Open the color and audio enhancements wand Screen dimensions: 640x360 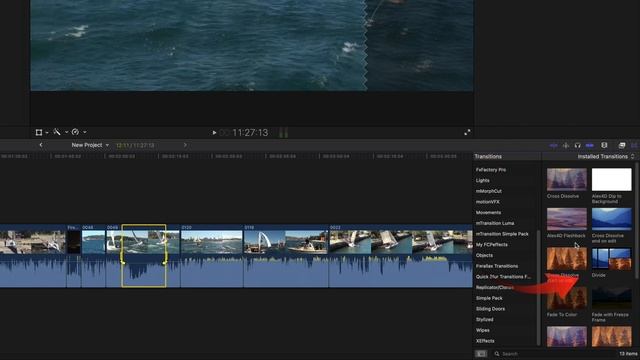coord(57,132)
